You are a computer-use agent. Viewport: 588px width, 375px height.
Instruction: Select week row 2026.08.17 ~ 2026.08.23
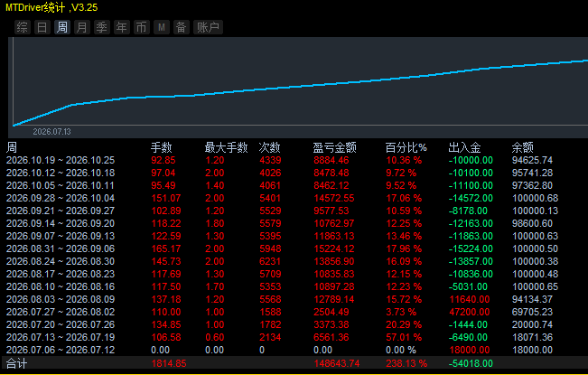(294, 274)
